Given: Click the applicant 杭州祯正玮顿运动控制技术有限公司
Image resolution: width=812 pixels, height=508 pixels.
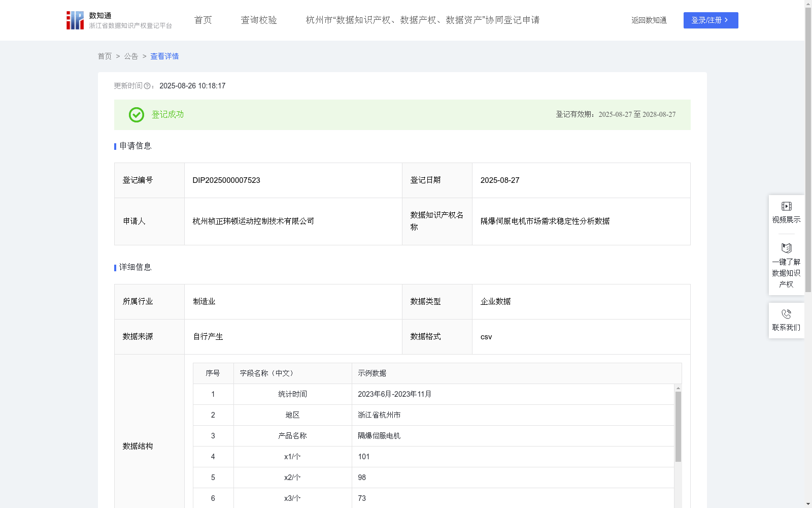Looking at the screenshot, I should (x=253, y=221).
